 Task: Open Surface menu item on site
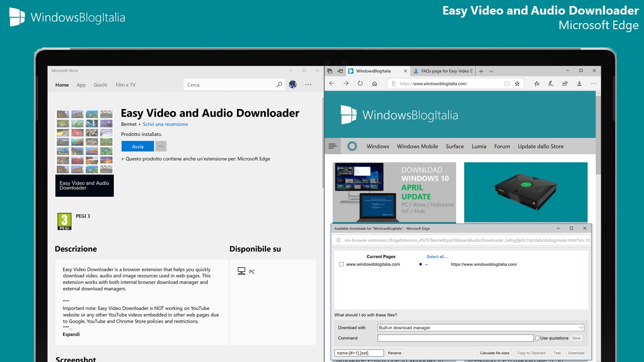pos(455,146)
